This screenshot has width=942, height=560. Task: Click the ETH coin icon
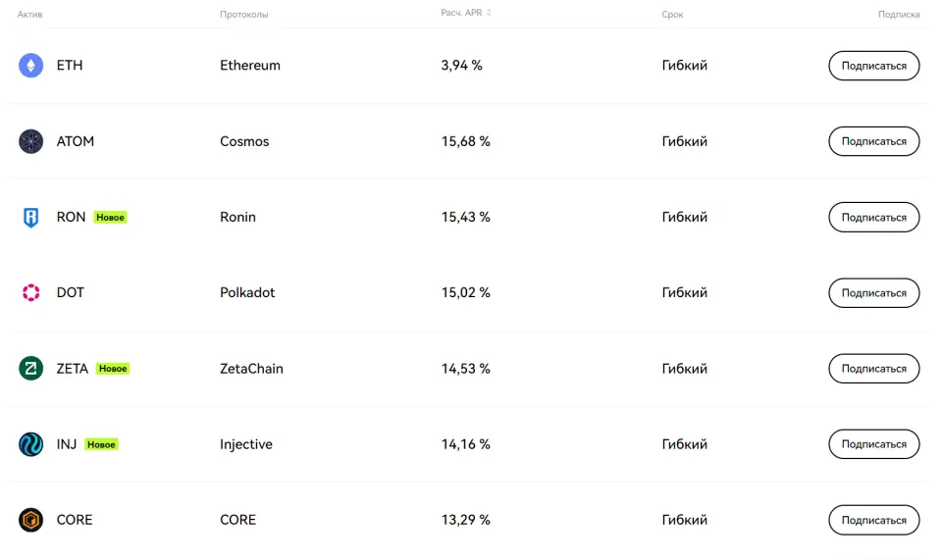pyautogui.click(x=30, y=66)
